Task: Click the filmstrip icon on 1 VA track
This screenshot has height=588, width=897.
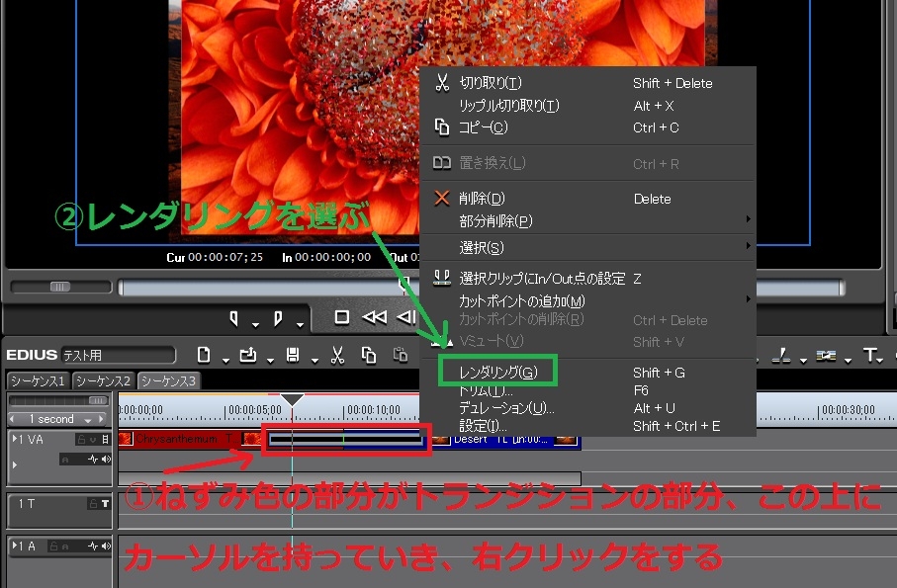Action: pyautogui.click(x=105, y=440)
